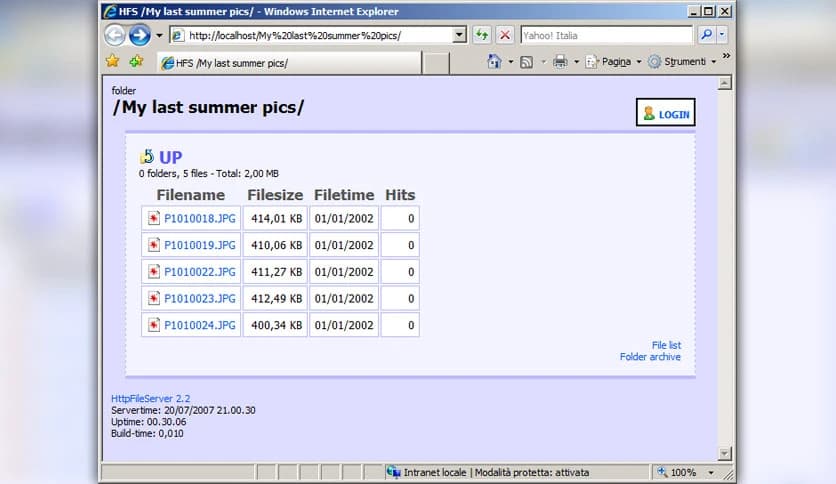Screen dimensions: 836x484
Task: Click the Yahoo! Italia search box
Action: coord(607,36)
